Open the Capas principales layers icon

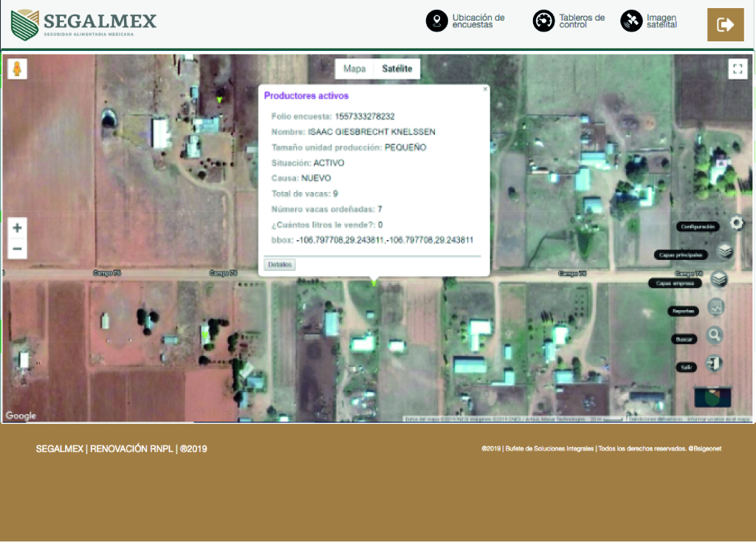725,252
